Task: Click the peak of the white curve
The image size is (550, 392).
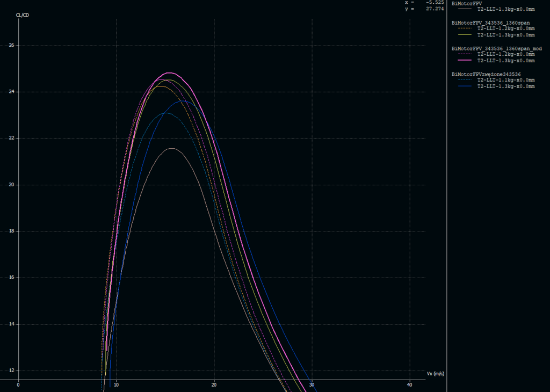Action: 171,148
